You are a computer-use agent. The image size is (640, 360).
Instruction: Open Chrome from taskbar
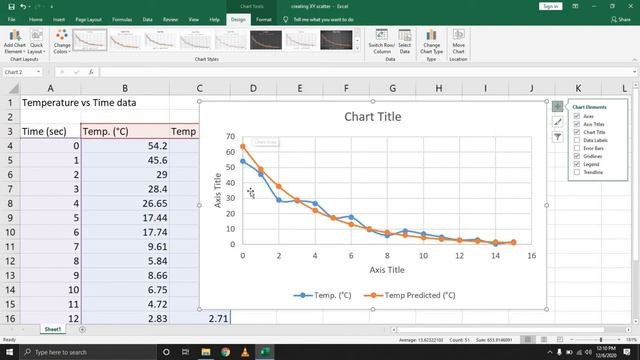point(225,352)
